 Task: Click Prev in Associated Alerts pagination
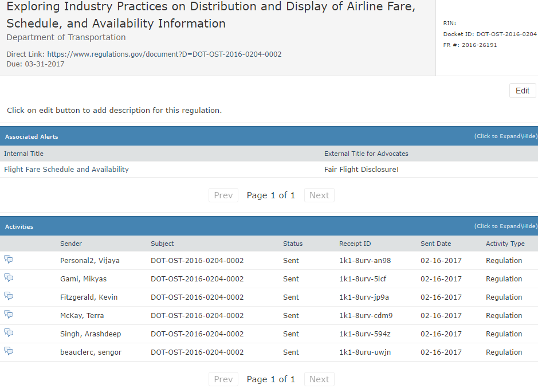point(223,195)
